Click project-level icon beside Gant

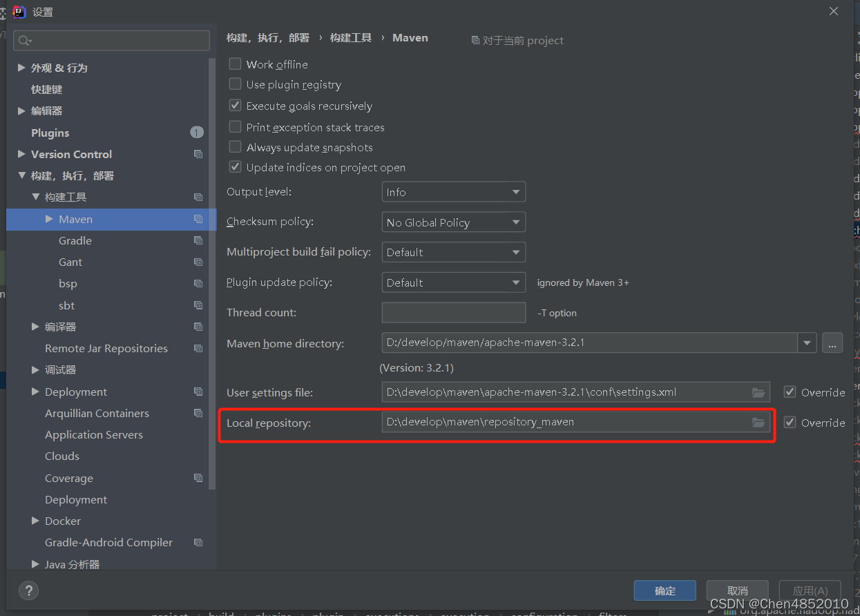198,262
